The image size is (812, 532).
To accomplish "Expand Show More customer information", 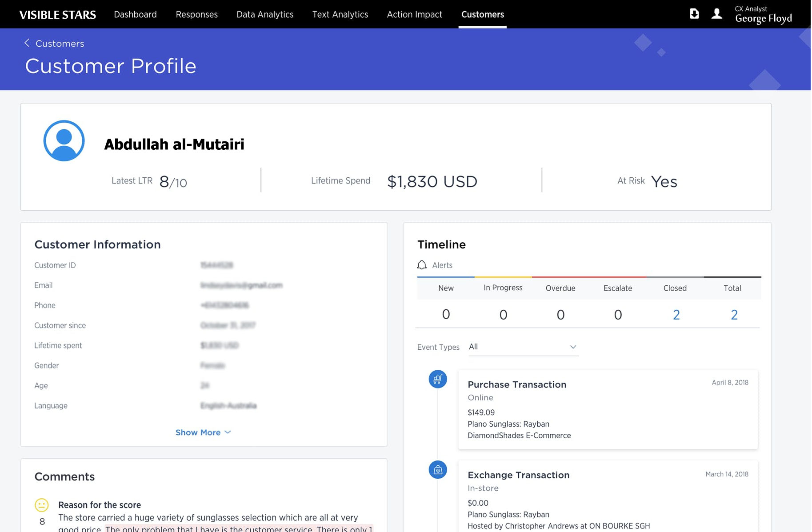I will click(203, 432).
